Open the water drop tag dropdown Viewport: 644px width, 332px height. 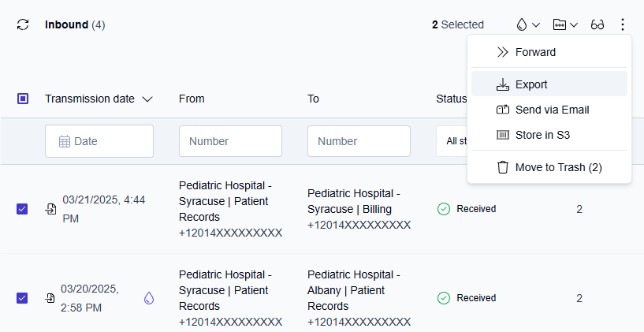tap(527, 24)
